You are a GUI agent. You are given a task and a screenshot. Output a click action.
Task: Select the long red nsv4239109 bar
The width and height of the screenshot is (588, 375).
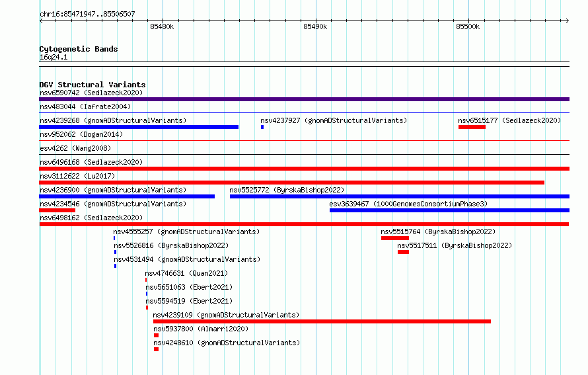tap(322, 321)
